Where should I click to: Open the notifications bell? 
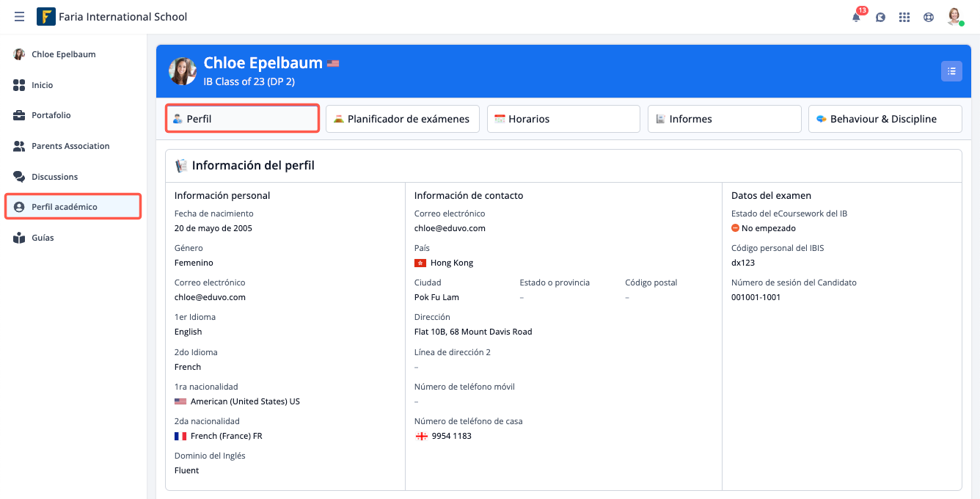tap(856, 18)
